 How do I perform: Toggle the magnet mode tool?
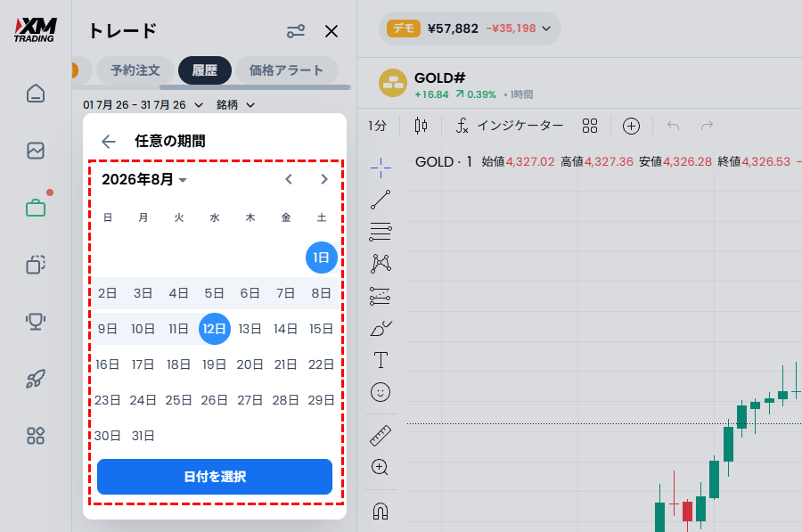click(381, 511)
